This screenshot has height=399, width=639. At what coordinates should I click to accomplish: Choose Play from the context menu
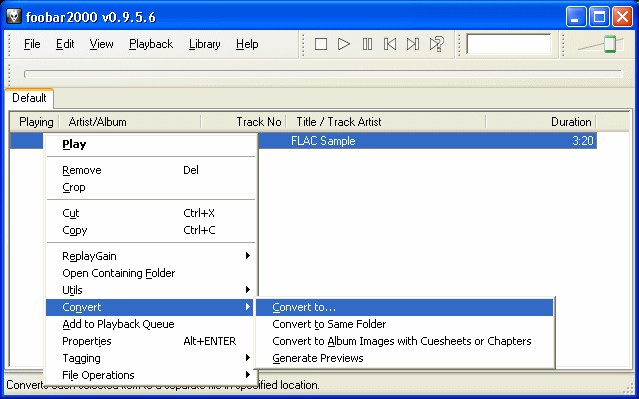tap(152, 144)
